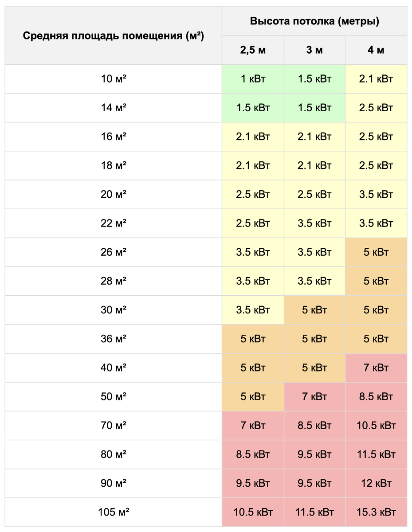Select the '10 м²' row label
The image size is (412, 532).
tap(114, 79)
